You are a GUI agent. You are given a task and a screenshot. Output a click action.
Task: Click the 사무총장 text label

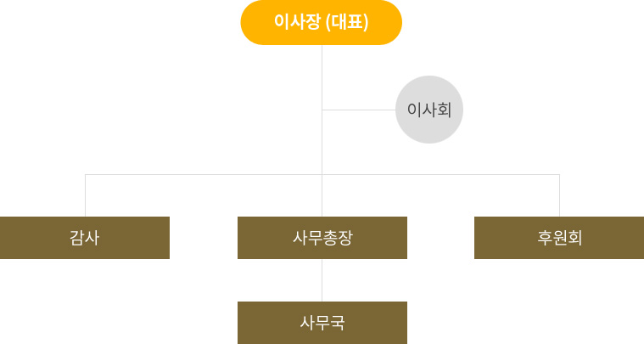[x=322, y=238]
